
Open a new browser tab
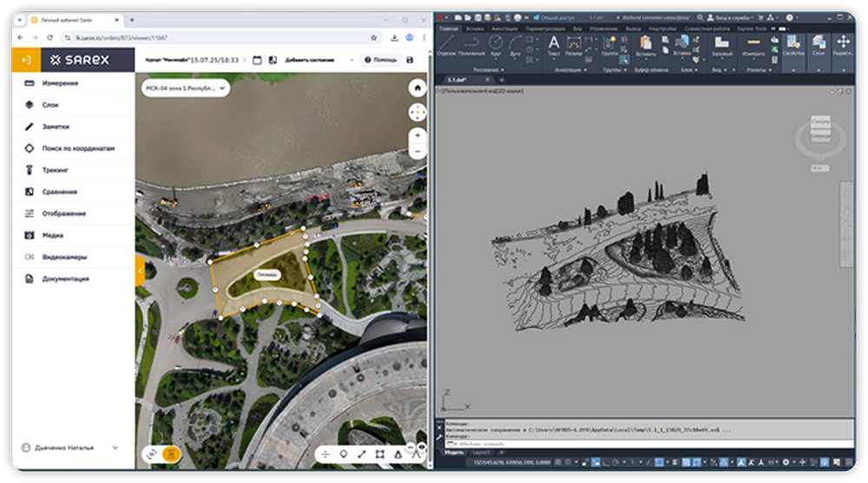[132, 20]
